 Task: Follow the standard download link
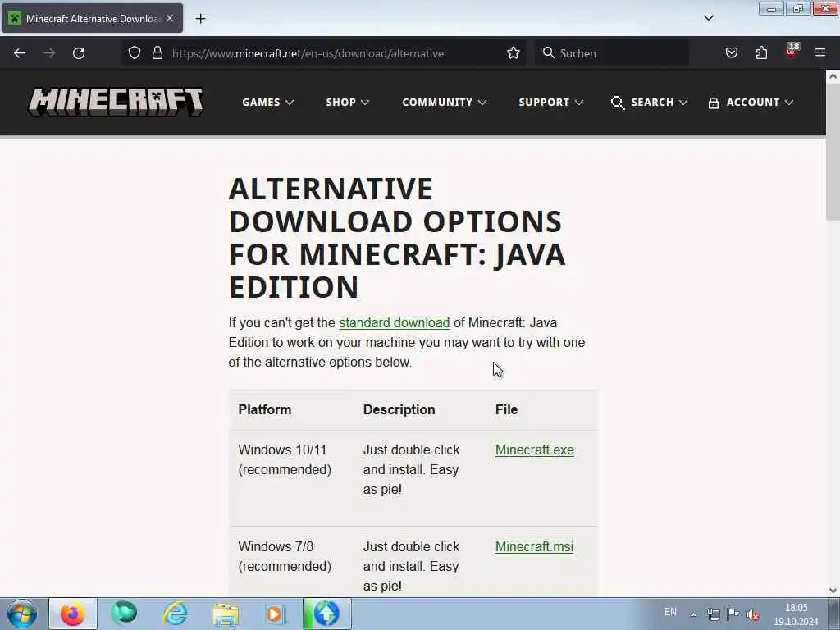pos(395,323)
